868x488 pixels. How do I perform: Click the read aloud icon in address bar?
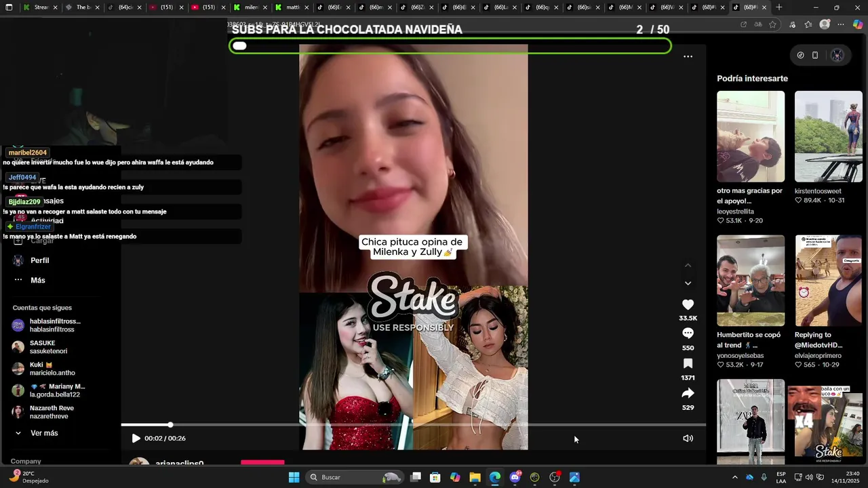tap(758, 24)
